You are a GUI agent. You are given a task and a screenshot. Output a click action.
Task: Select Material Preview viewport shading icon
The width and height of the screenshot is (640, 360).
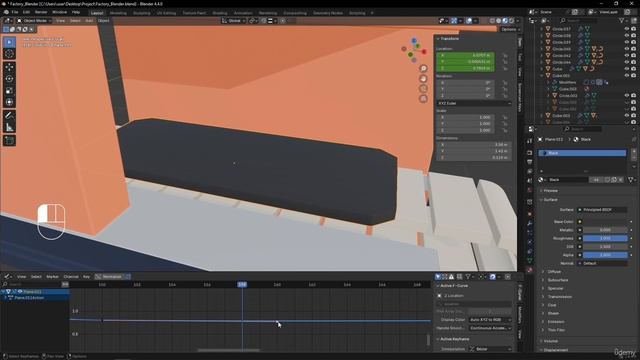(x=505, y=21)
